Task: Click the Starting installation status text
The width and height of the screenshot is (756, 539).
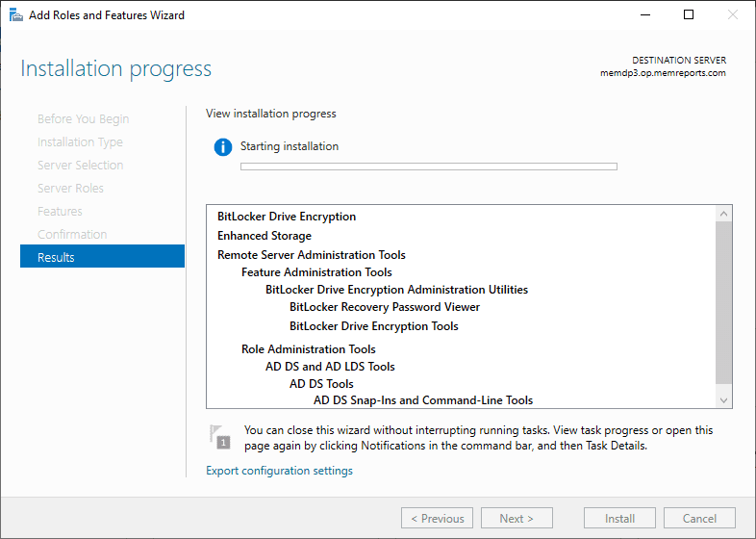Action: 290,146
